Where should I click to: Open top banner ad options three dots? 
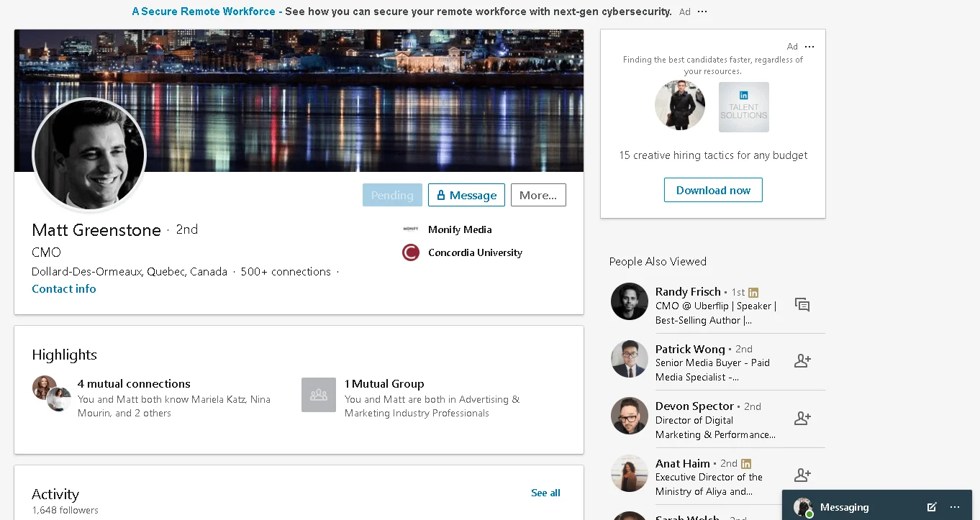pos(702,12)
